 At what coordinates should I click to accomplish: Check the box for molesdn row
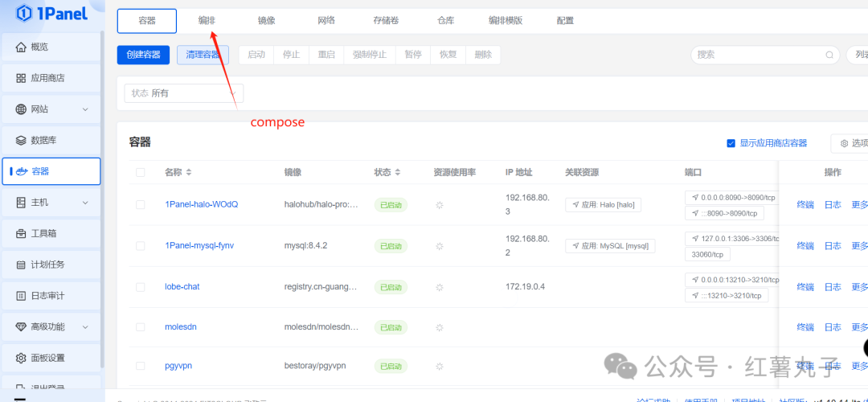140,326
